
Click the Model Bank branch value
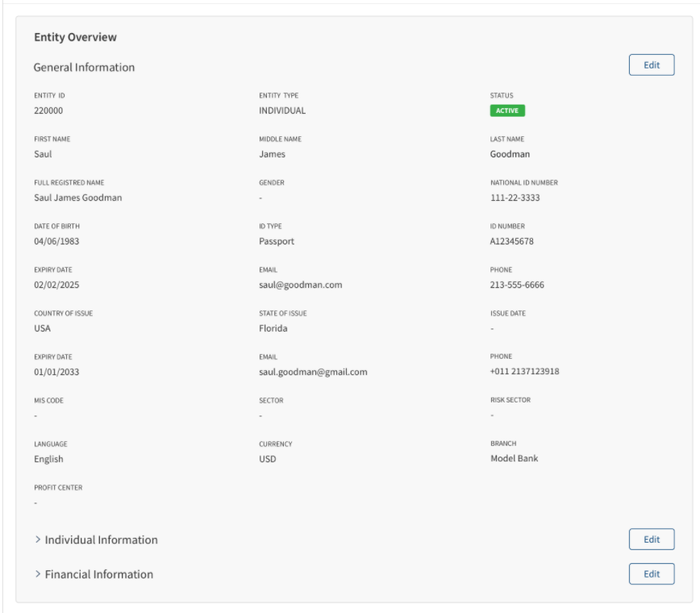[x=515, y=458]
